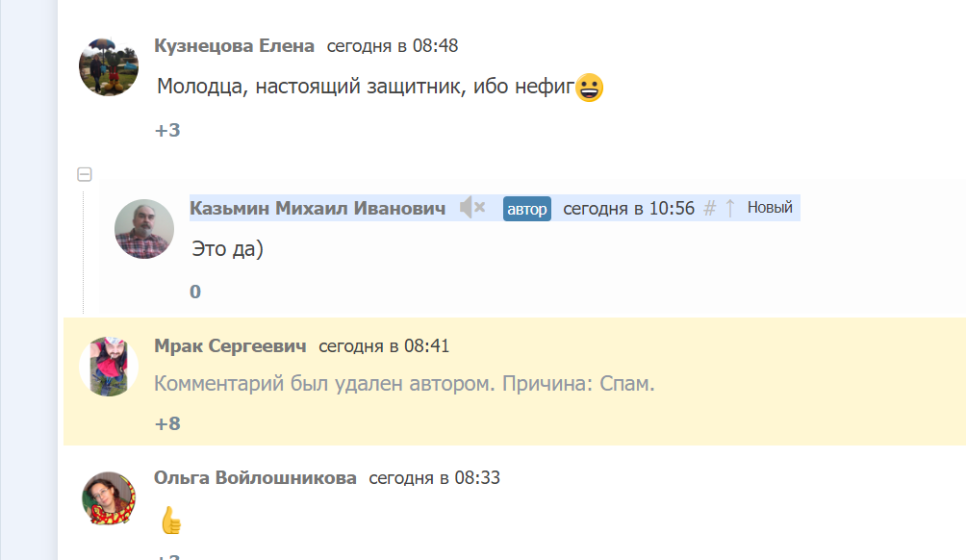Click the up-arrow parent comment icon
This screenshot has width=966, height=560.
pyautogui.click(x=730, y=208)
